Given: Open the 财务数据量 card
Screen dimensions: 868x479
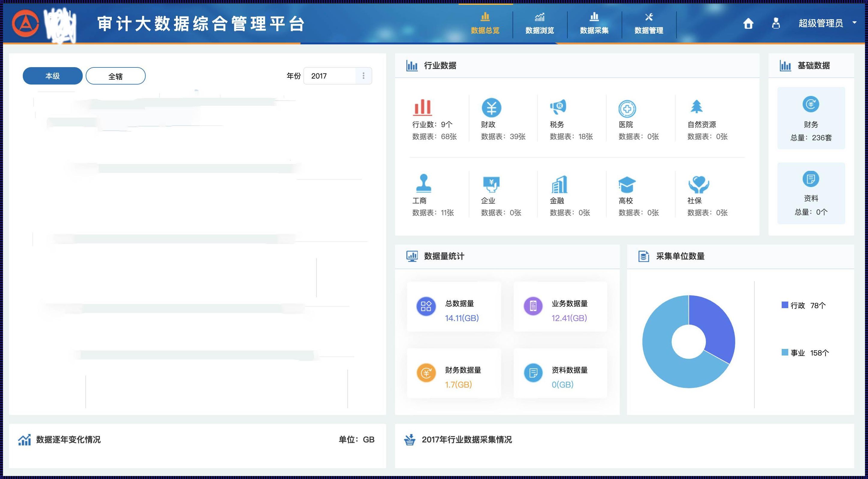Looking at the screenshot, I should [x=454, y=373].
